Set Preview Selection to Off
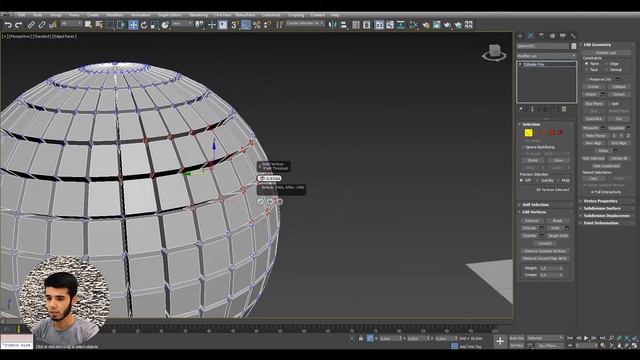640x360 pixels. 521,180
